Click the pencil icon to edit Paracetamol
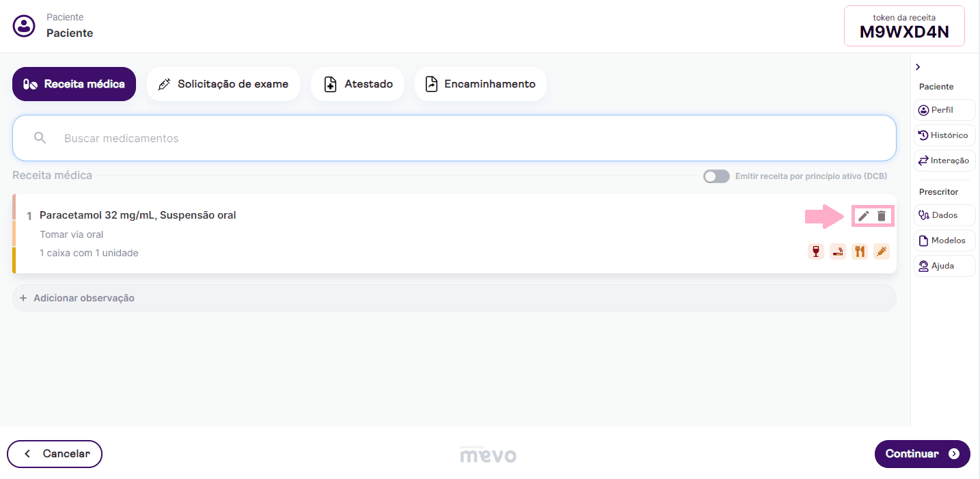The width and height of the screenshot is (980, 479). pos(864,216)
